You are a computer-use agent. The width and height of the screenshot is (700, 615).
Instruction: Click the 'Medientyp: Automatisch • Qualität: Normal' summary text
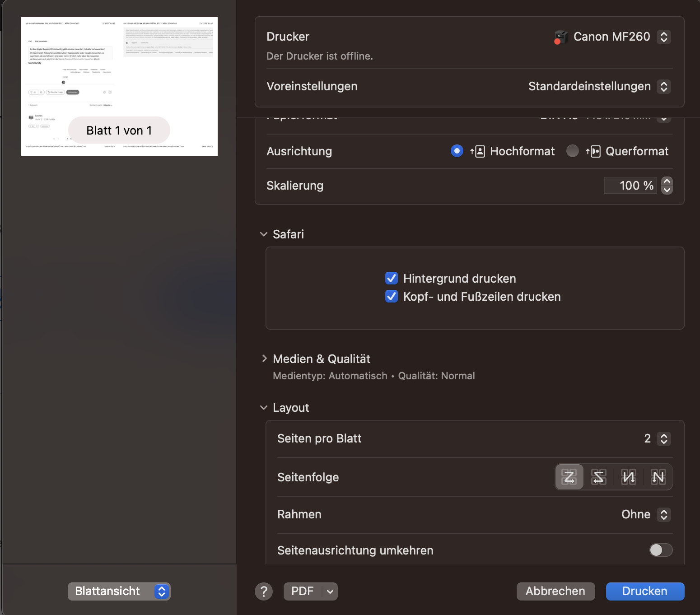(x=374, y=376)
